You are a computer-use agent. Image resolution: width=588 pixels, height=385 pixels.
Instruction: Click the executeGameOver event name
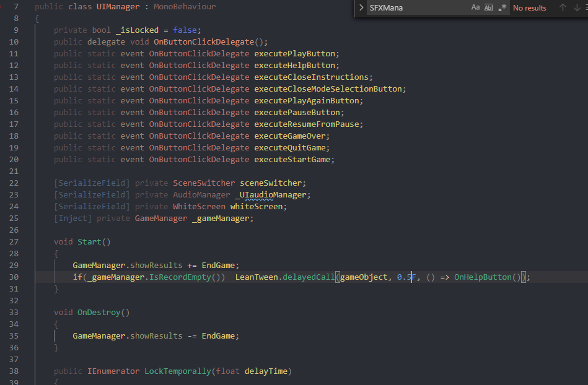pyautogui.click(x=290, y=136)
